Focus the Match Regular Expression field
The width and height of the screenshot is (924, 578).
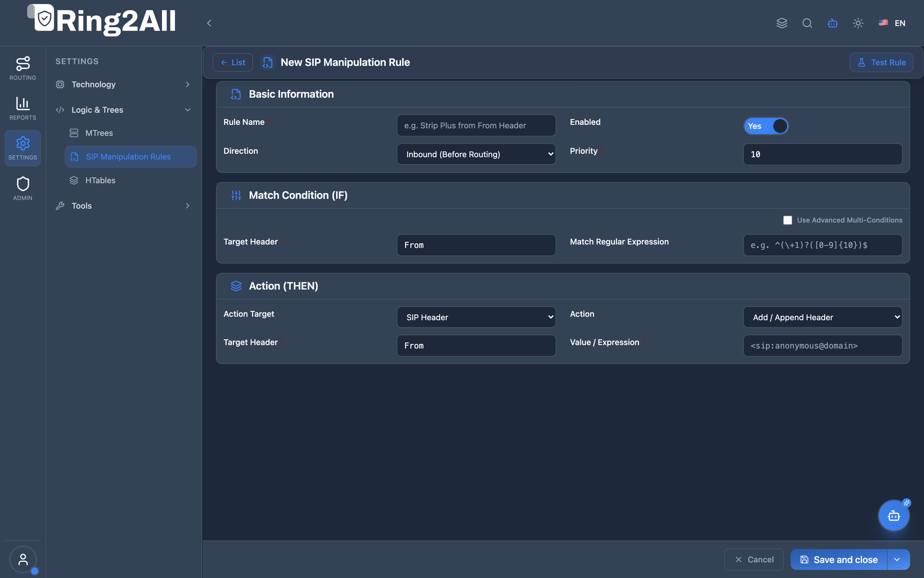(x=822, y=245)
